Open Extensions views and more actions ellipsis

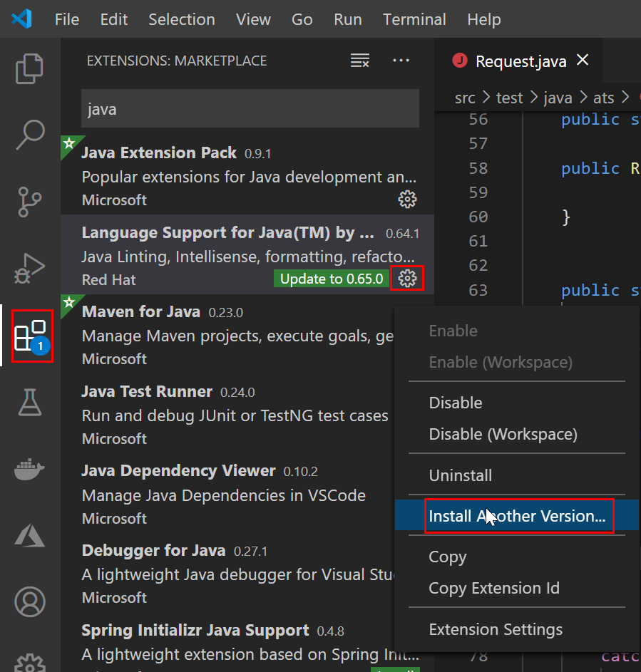tap(401, 61)
